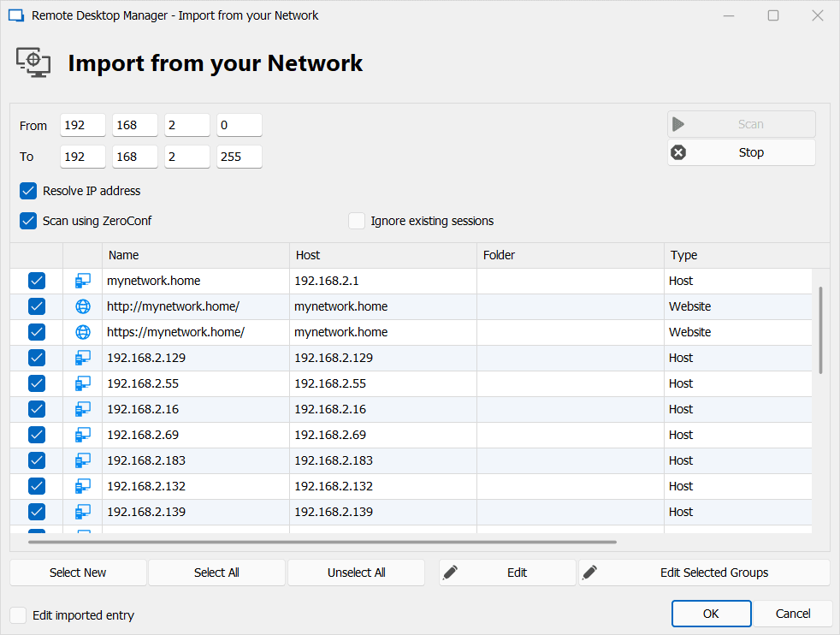The width and height of the screenshot is (840, 635).
Task: Select name cell 192.168.2.16
Action: pos(196,409)
